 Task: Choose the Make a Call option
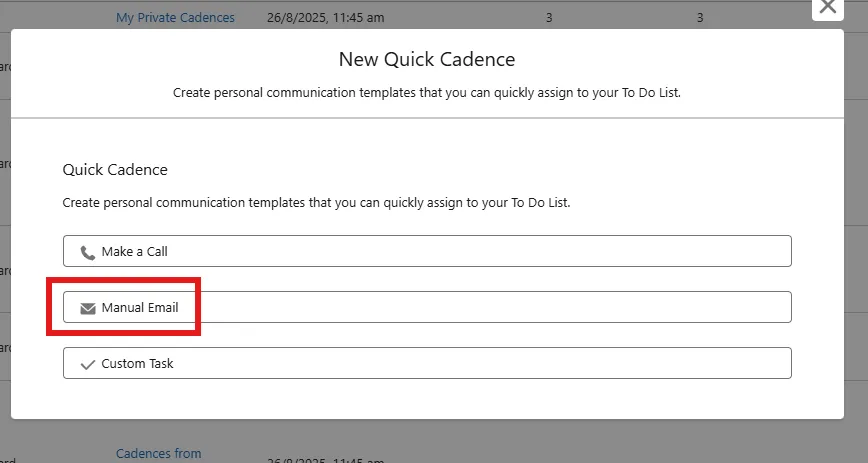[x=427, y=251]
